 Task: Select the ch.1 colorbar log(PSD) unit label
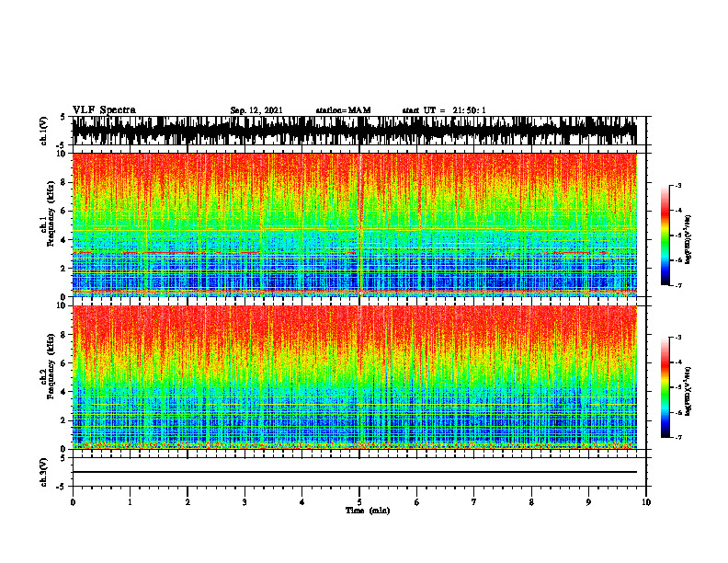(x=688, y=240)
